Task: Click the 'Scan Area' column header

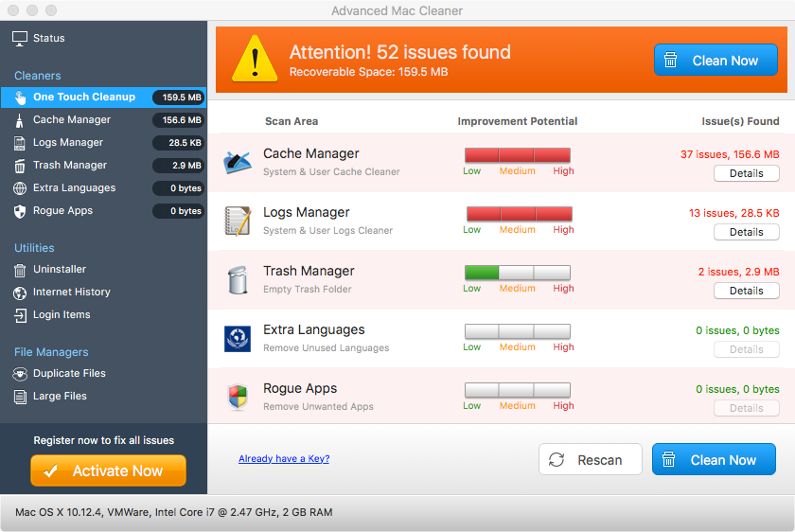Action: coord(291,121)
